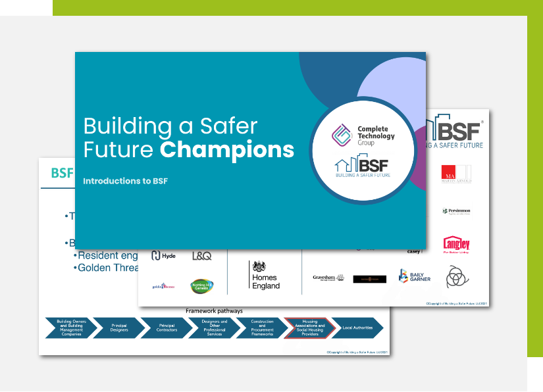Click the 'Building a Safer Future Champions' title
The image size is (543, 392).
[x=189, y=137]
